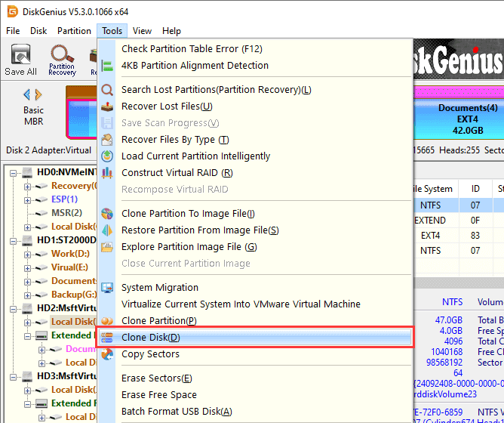
Task: Select Check Partition Table Error (F12)
Action: [x=255, y=48]
